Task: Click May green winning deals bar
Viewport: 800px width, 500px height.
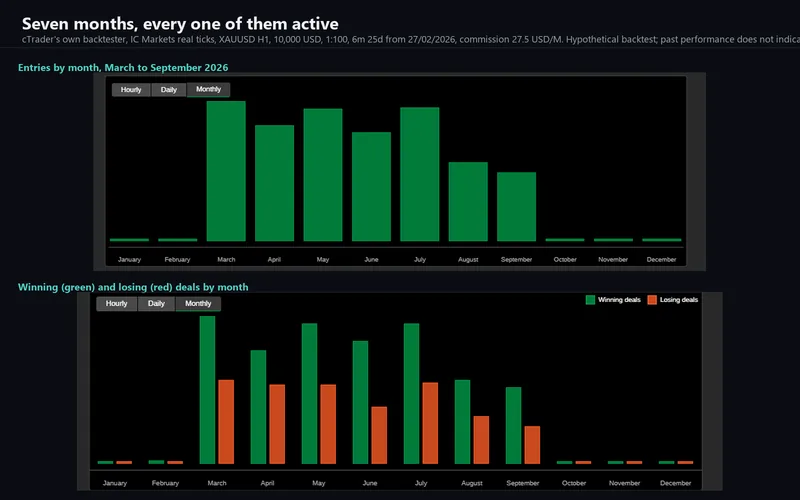Action: coord(310,393)
